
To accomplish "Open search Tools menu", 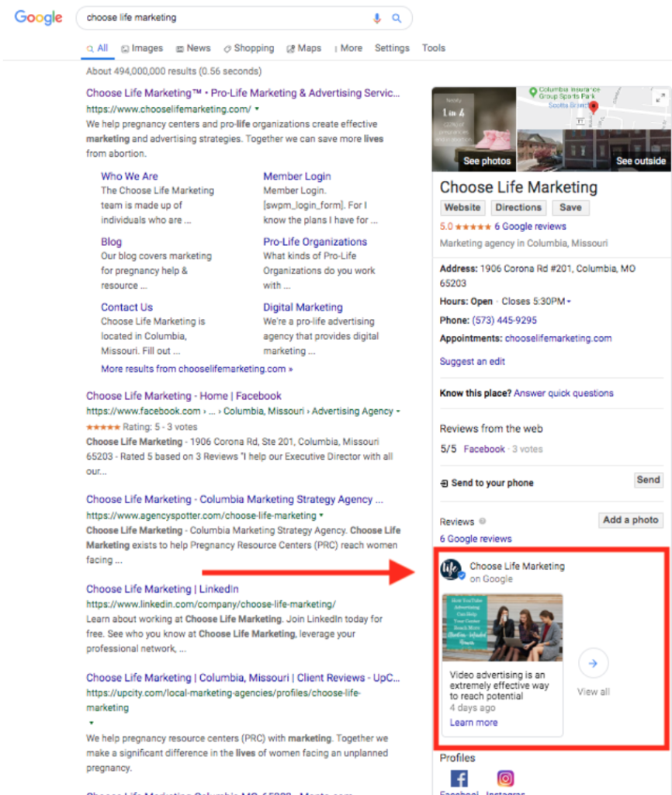I will click(434, 48).
